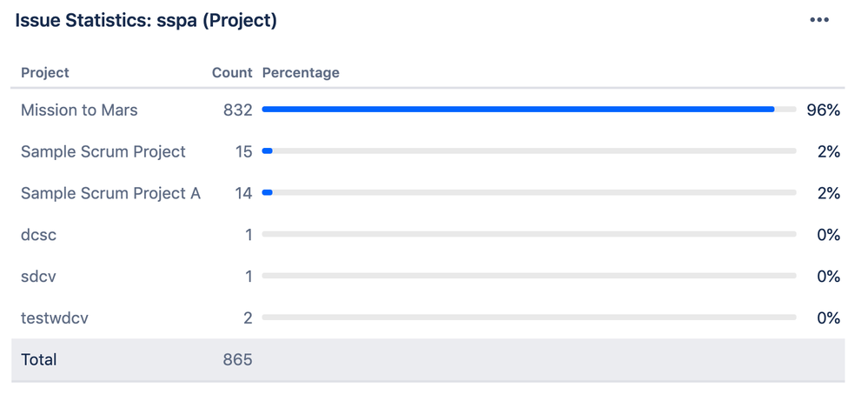Open the 832 issue count for Mission to Mars
The image size is (868, 401).
237,110
